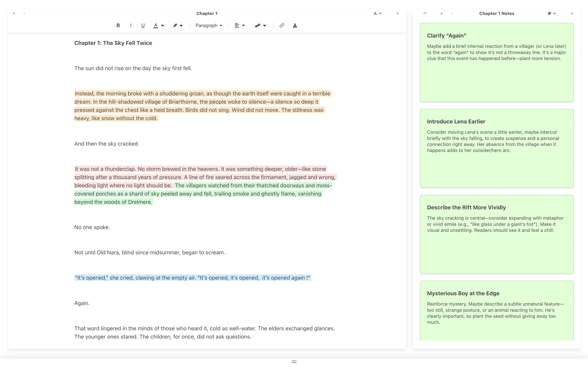
Task: Click the minus icon in Notes panel
Action: tap(452, 14)
